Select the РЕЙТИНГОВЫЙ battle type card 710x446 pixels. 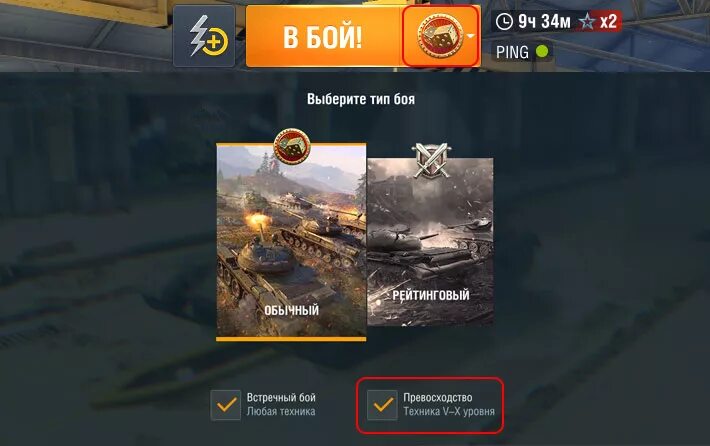click(x=430, y=242)
